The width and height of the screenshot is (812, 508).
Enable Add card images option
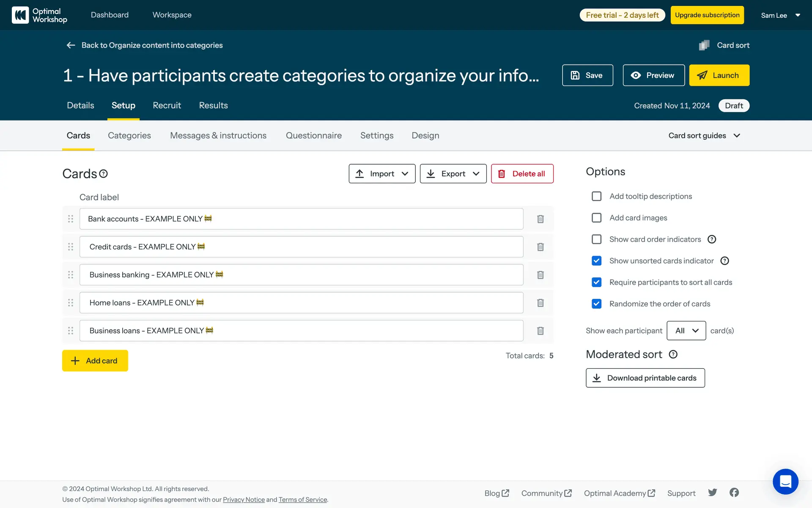tap(596, 218)
